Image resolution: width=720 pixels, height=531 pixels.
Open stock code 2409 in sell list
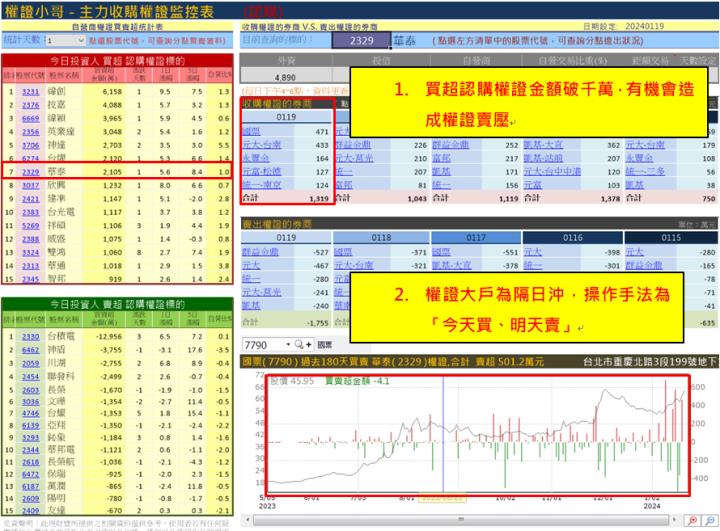31,510
